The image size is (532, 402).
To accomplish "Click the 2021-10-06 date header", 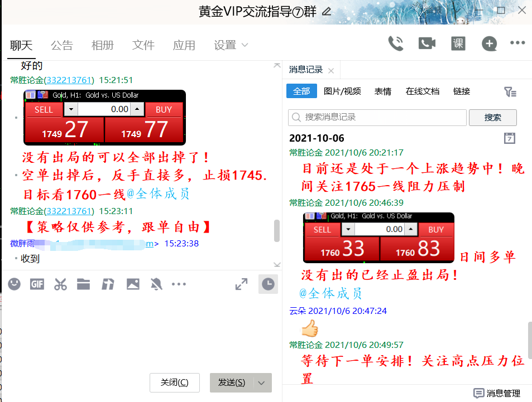I will coord(317,138).
